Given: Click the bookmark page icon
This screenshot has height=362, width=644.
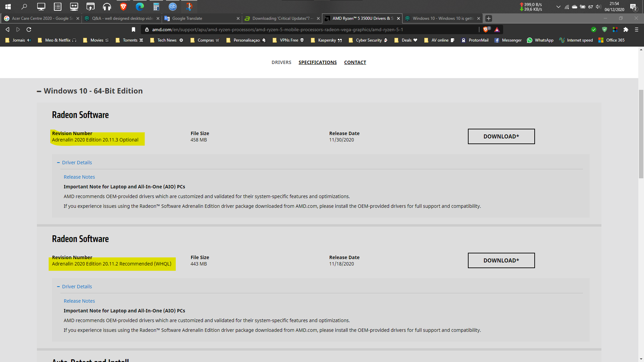Looking at the screenshot, I should tap(133, 29).
